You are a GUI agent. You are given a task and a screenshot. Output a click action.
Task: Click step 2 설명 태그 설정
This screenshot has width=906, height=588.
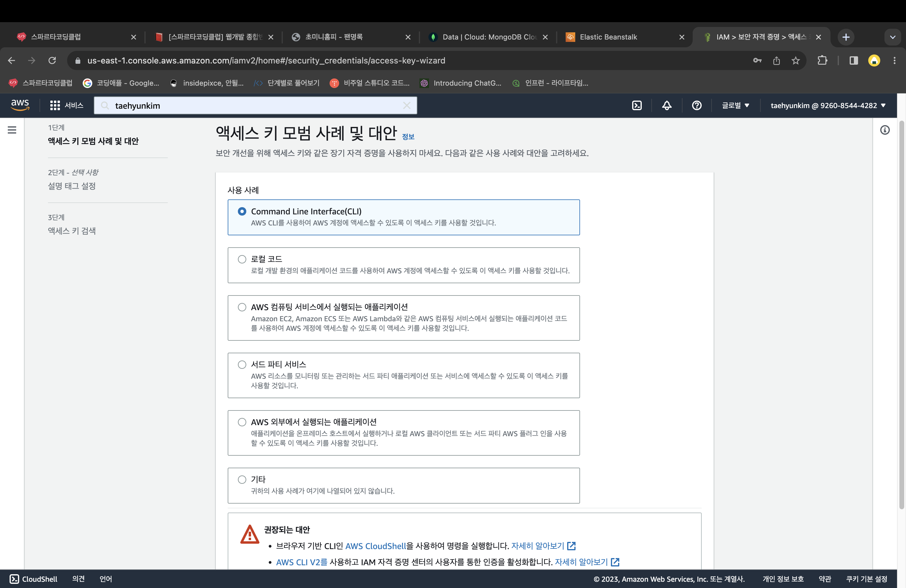tap(72, 186)
